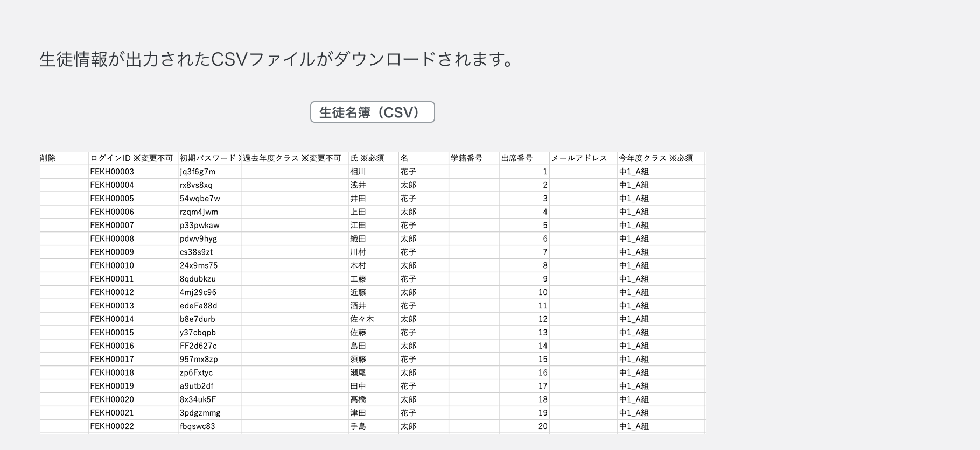Viewport: 980px width, 450px height.
Task: Click the 初期パスワード column header
Action: 209,158
